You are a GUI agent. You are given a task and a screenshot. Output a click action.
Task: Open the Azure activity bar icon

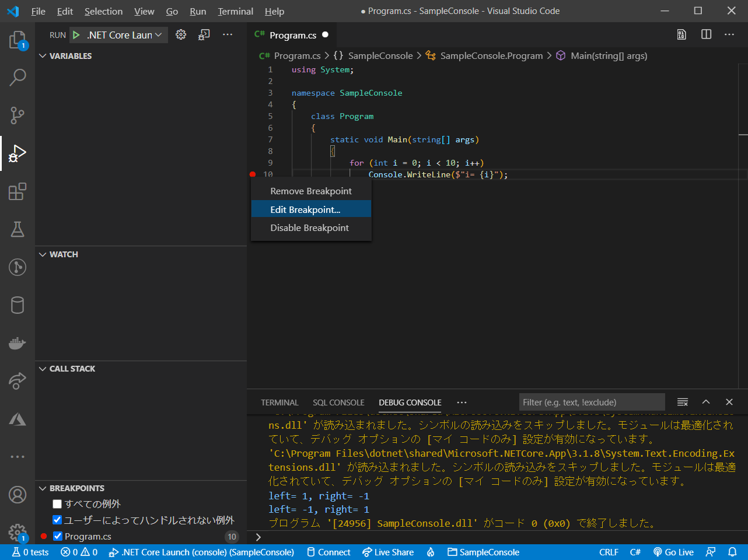pyautogui.click(x=18, y=419)
